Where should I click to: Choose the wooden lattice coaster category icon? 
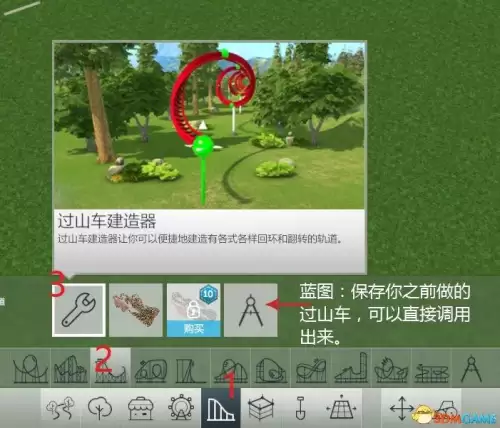coord(70,368)
